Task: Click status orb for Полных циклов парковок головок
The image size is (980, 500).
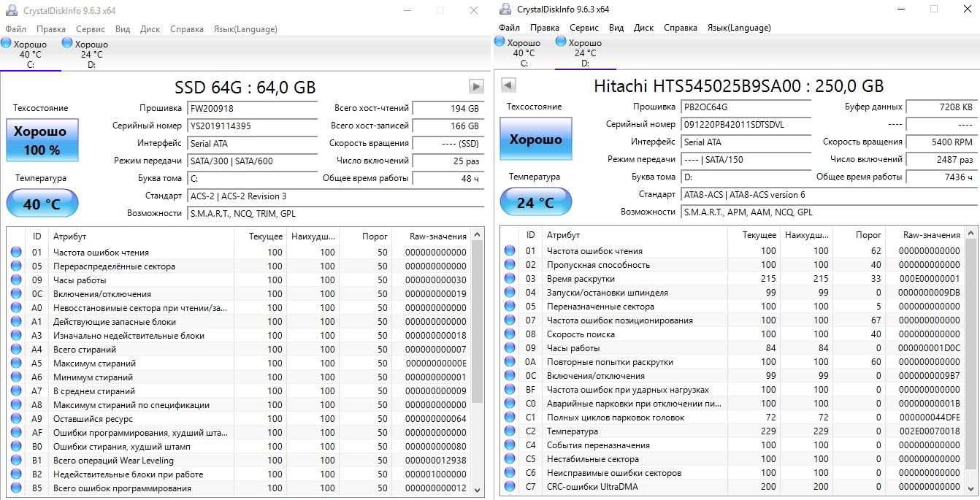Action: (510, 418)
